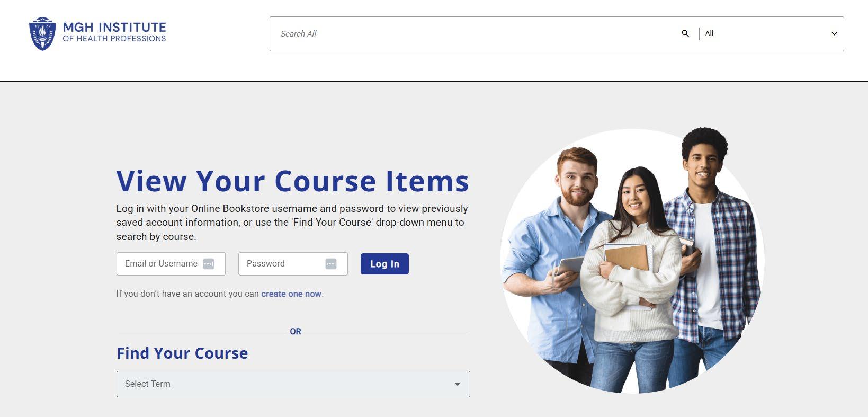Click the autofill icon inside Password field

tap(331, 264)
